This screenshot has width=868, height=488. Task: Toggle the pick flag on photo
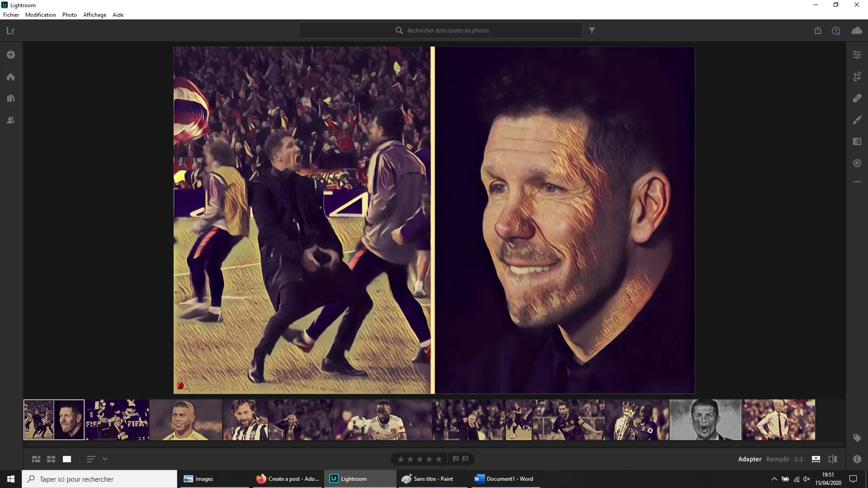point(456,459)
